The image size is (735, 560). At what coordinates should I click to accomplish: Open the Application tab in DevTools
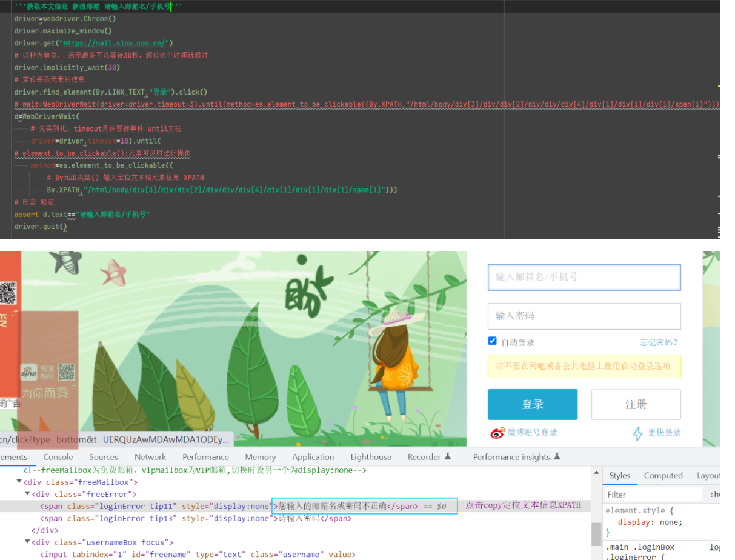pos(313,457)
